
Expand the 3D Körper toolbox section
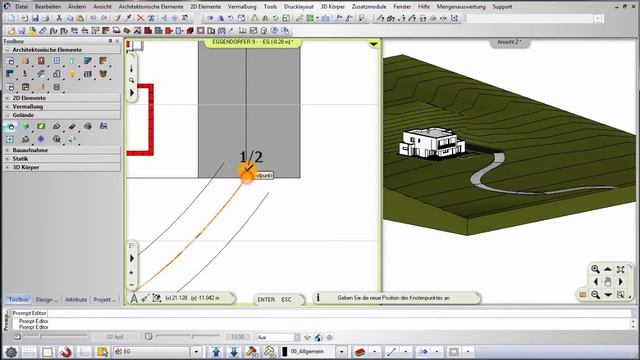7,167
